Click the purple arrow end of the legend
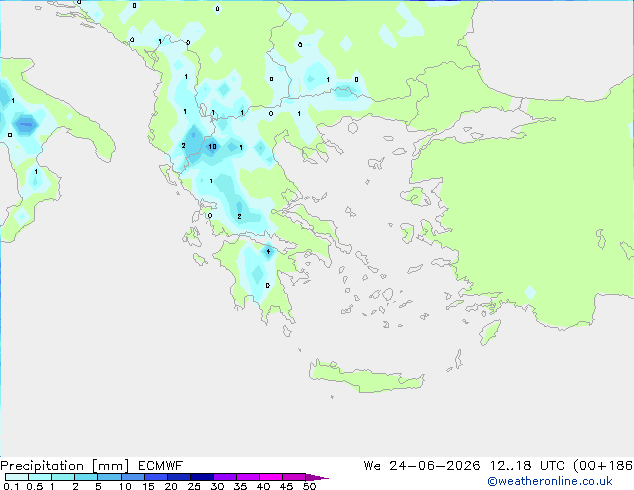Viewport: 634px width, 490px height. pos(317,477)
